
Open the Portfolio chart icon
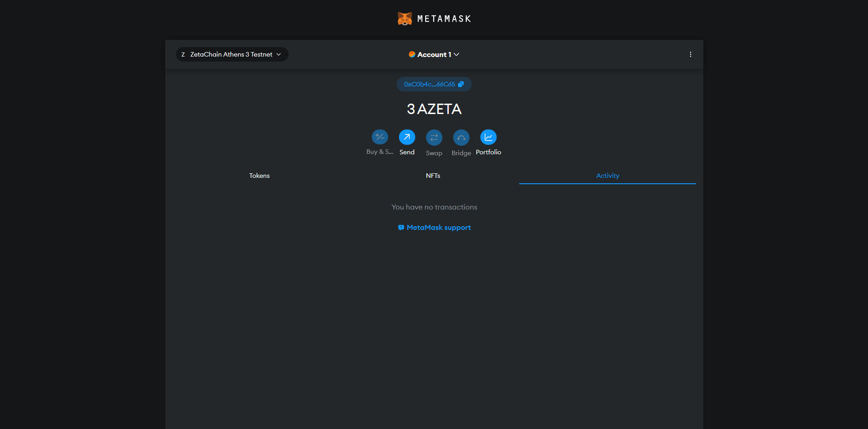[x=488, y=137]
